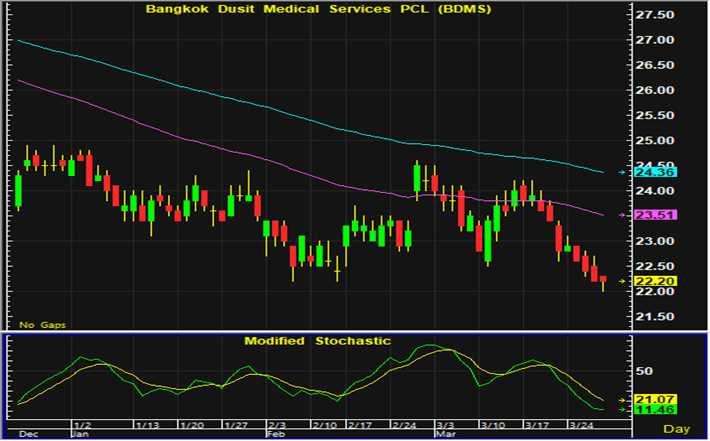The image size is (710, 441).
Task: Click the green arrow beside 11.46
Action: point(623,410)
